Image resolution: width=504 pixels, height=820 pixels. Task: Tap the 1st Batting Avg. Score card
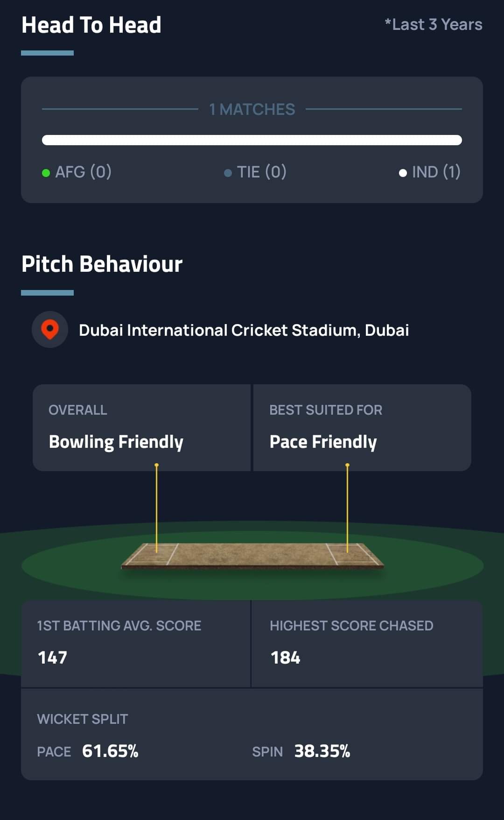coord(135,643)
